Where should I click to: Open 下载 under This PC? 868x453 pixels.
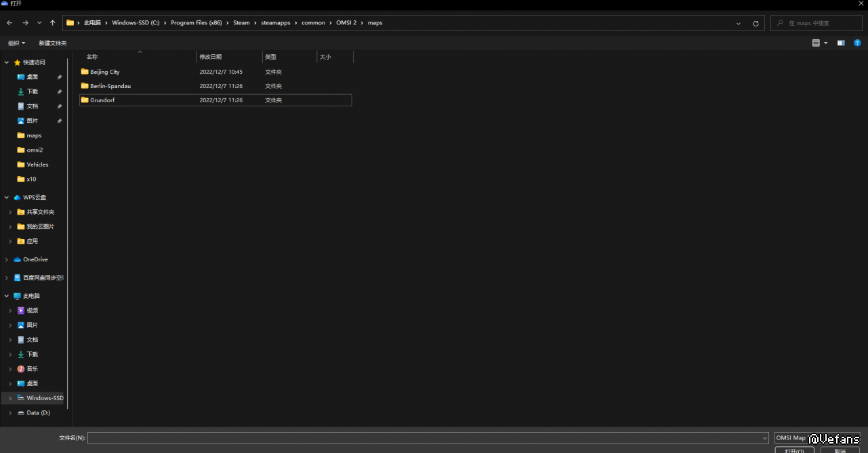tap(32, 354)
